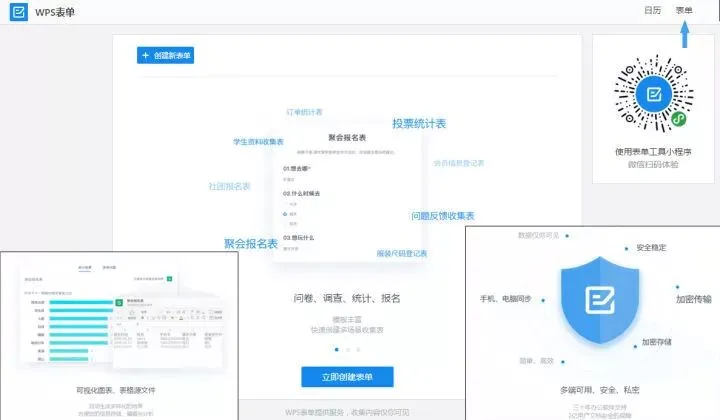
Task: Open the 表单 tab in header
Action: click(x=684, y=11)
